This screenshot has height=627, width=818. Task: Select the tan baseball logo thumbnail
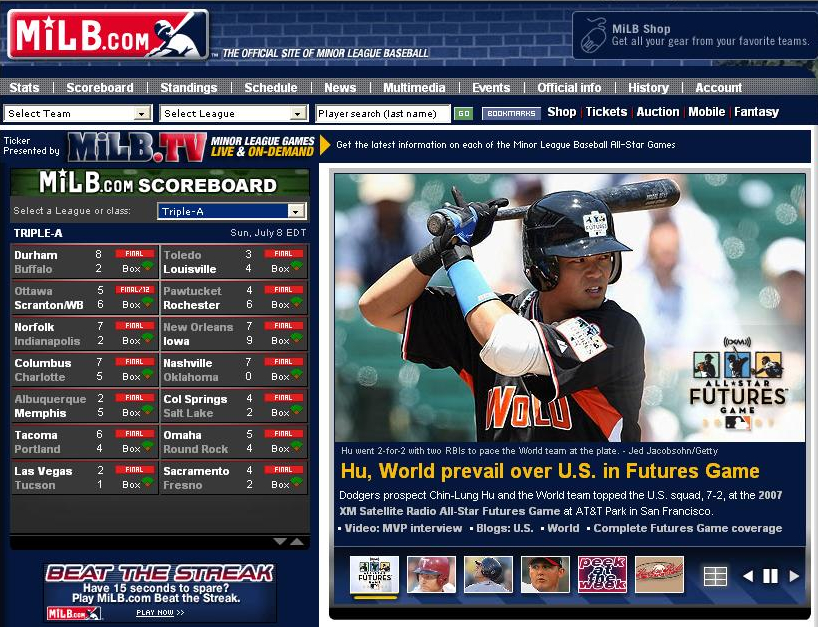(659, 574)
